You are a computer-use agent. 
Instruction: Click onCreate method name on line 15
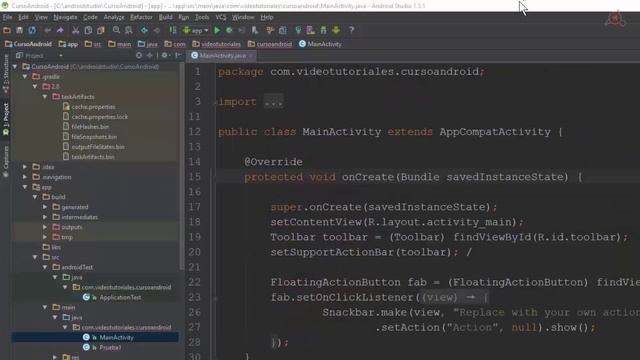pos(368,177)
